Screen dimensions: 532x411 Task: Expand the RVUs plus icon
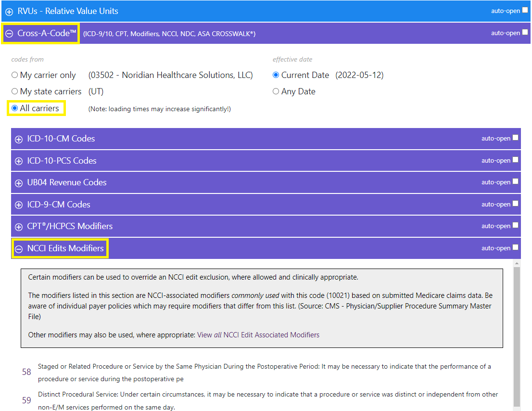click(9, 12)
